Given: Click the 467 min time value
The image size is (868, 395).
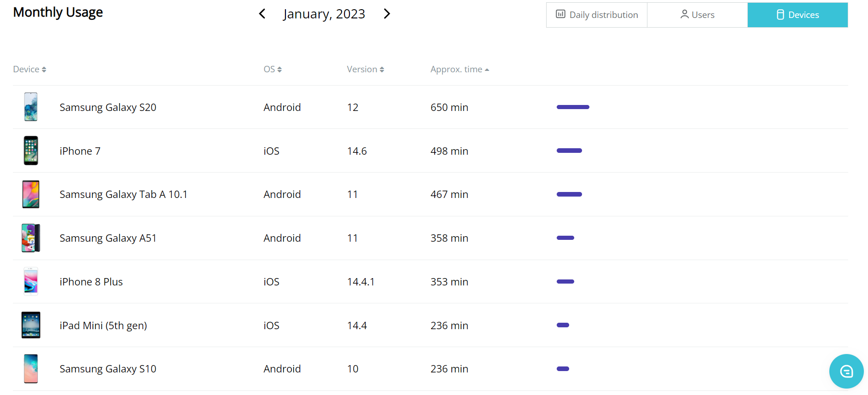Looking at the screenshot, I should tap(449, 194).
